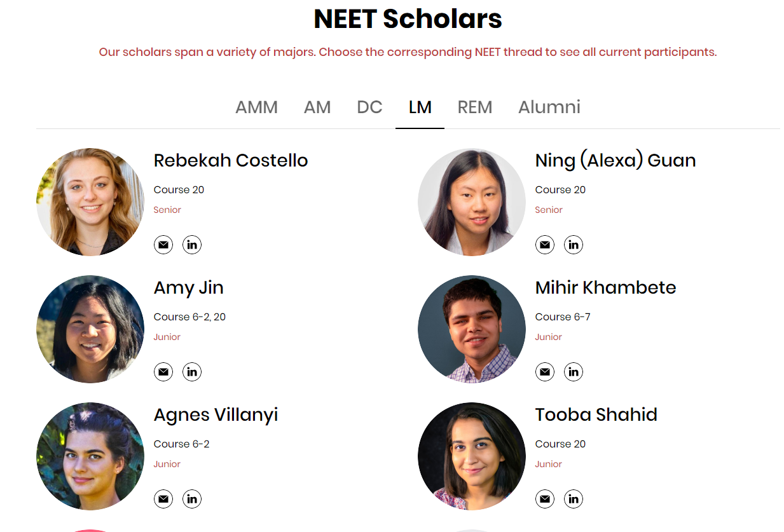The image size is (784, 532).
Task: Switch to the AMM thread tab
Action: tap(257, 107)
